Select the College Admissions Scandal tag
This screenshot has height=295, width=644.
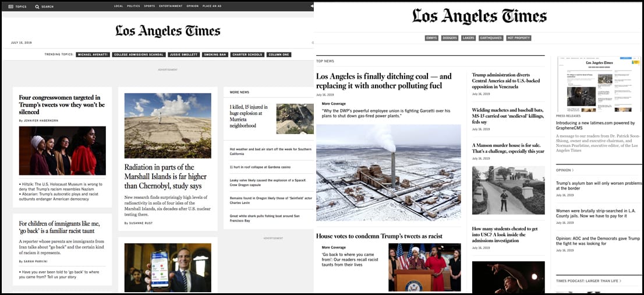137,54
